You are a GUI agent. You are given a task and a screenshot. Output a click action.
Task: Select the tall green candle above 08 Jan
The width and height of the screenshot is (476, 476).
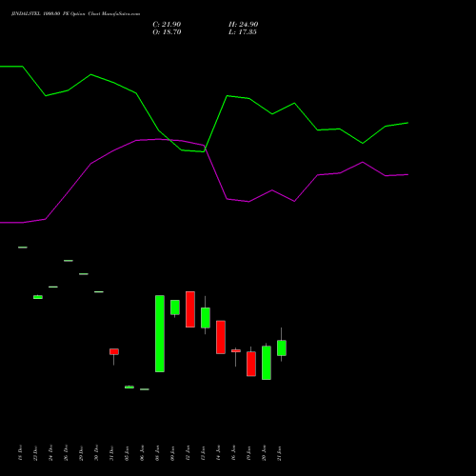coord(160,333)
